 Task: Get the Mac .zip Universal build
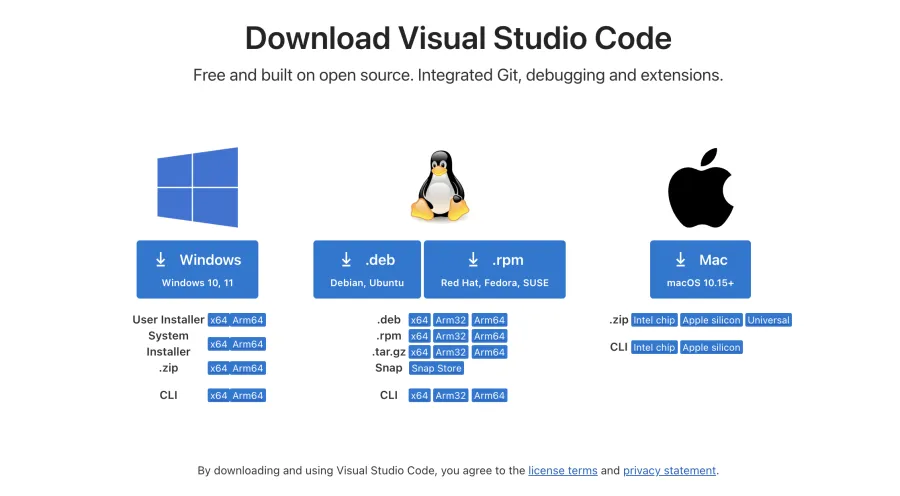click(x=769, y=320)
